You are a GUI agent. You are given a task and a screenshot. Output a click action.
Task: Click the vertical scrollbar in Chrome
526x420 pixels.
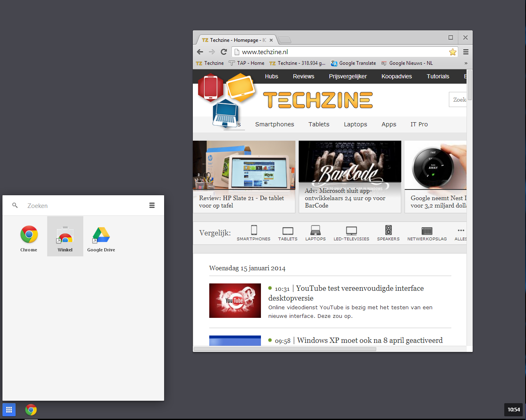470,85
